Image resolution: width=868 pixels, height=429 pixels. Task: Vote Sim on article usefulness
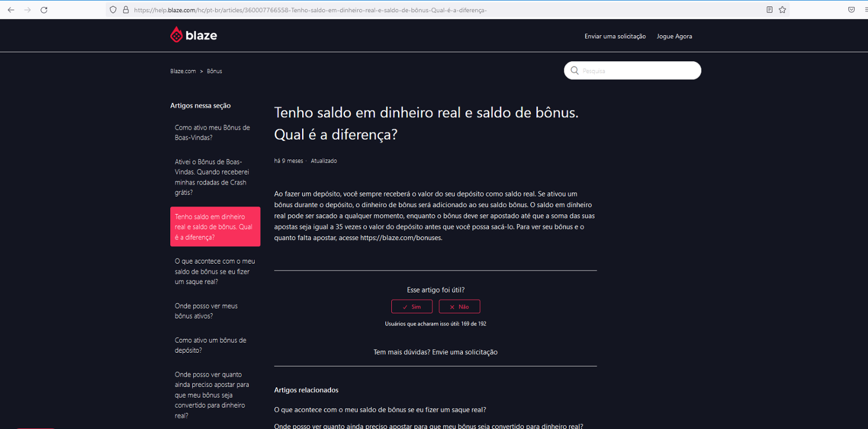[411, 306]
